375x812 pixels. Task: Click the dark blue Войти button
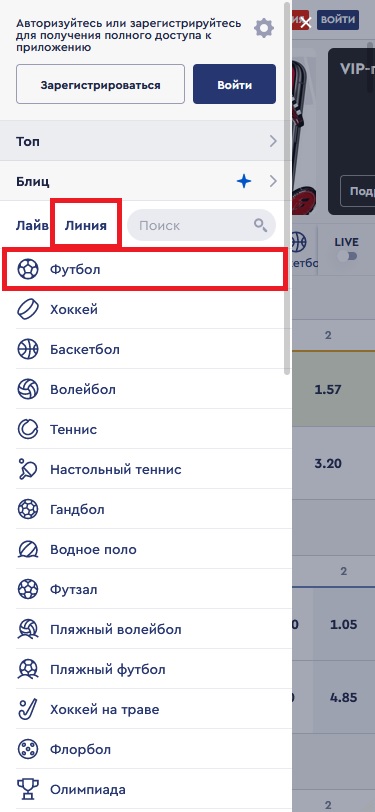235,84
